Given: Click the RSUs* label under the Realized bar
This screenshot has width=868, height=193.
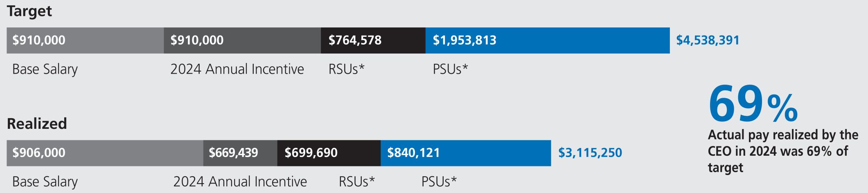Looking at the screenshot, I should pyautogui.click(x=357, y=182).
